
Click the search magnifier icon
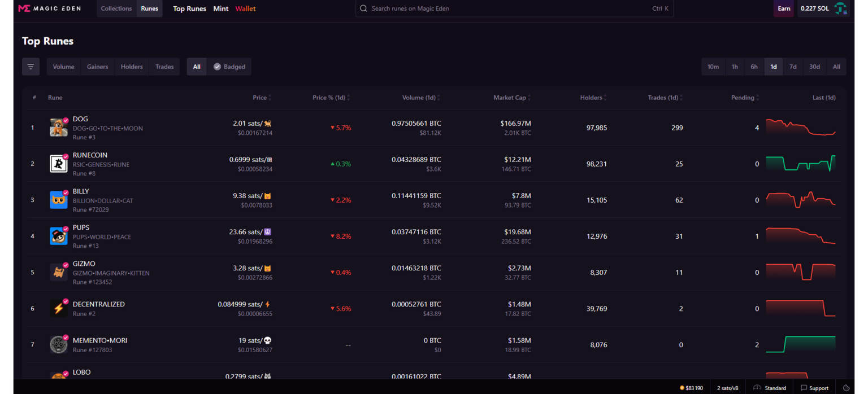(x=363, y=8)
